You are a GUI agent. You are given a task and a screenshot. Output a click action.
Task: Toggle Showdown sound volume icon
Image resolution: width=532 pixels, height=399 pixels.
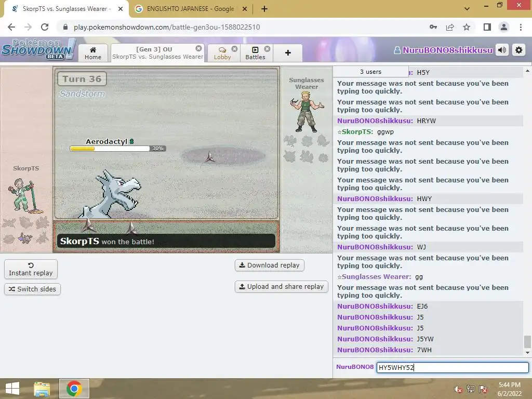[502, 50]
